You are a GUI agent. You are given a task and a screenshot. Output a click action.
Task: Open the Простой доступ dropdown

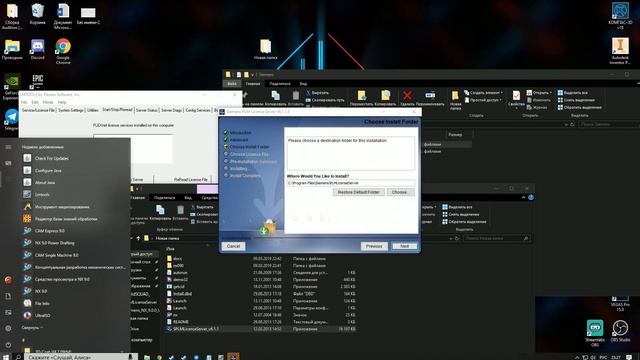click(483, 100)
